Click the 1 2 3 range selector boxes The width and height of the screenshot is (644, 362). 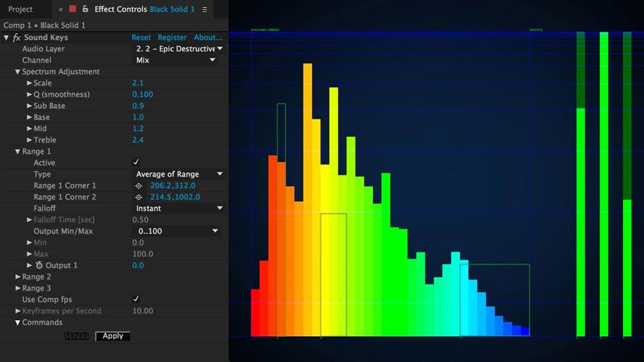(76, 337)
